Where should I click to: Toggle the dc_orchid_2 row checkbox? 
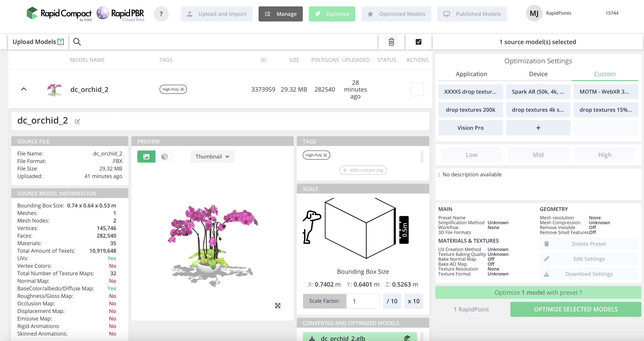pyautogui.click(x=417, y=89)
